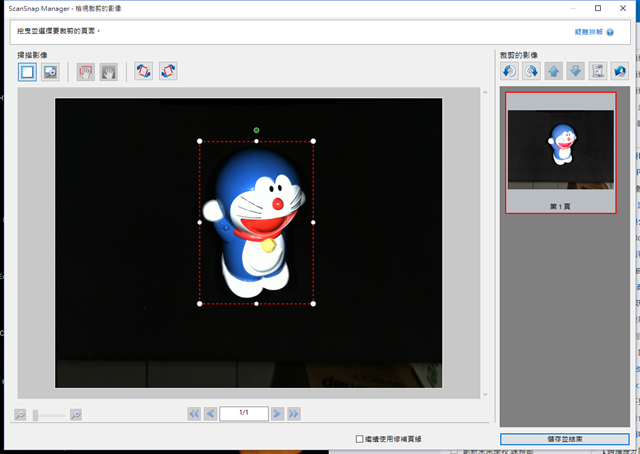
Task: Zoom out with the magnifier minus icon
Action: (20, 415)
